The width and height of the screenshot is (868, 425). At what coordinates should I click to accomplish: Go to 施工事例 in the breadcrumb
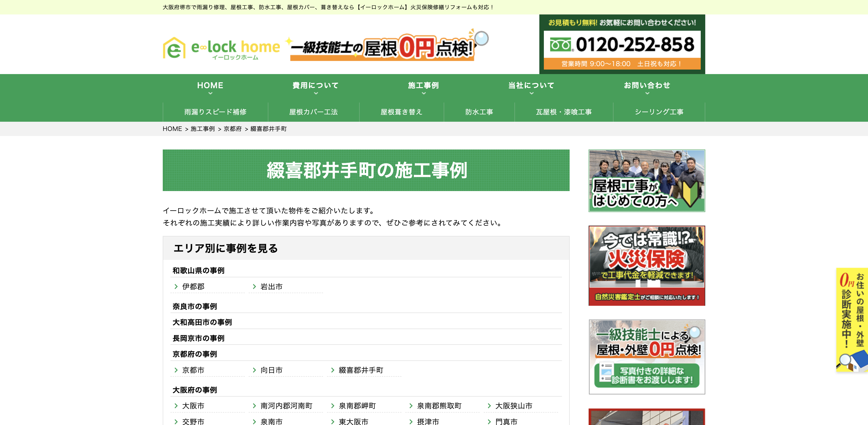click(x=203, y=129)
